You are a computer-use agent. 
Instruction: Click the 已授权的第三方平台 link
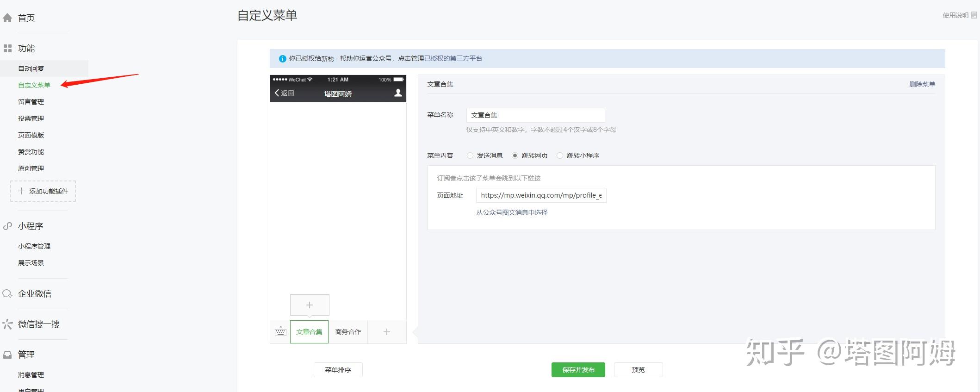click(x=453, y=58)
